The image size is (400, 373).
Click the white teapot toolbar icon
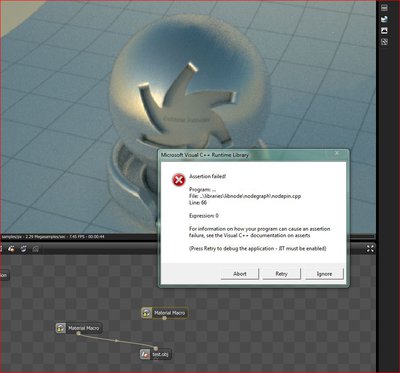pyautogui.click(x=24, y=249)
